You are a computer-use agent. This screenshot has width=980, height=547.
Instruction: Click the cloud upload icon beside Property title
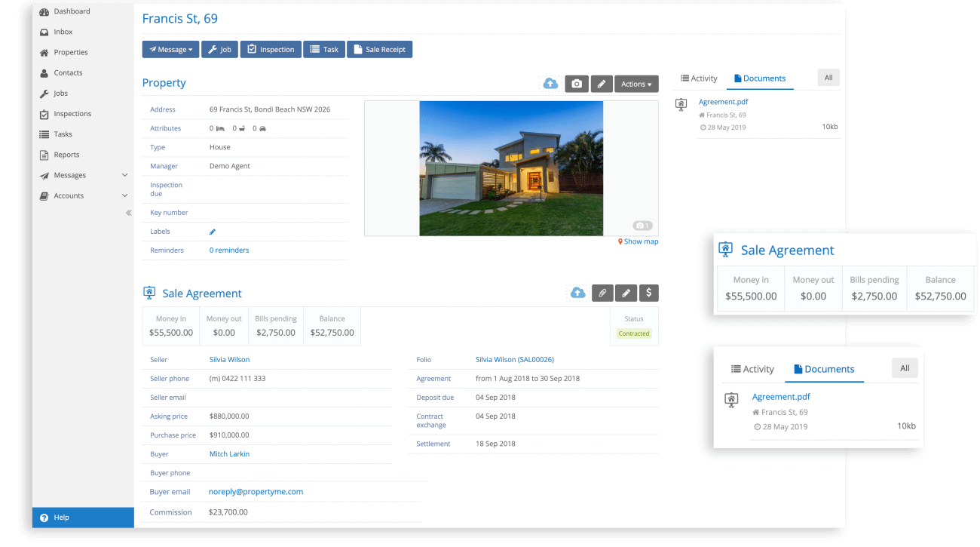(551, 84)
